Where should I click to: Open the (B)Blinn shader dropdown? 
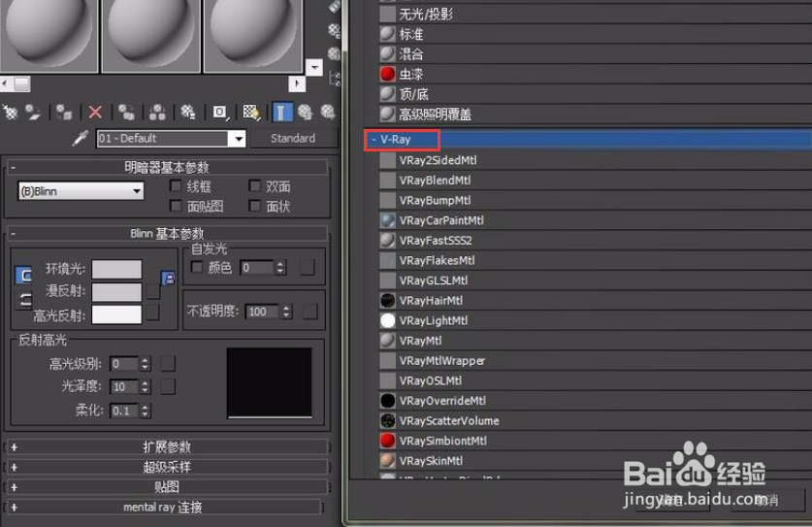click(x=136, y=191)
